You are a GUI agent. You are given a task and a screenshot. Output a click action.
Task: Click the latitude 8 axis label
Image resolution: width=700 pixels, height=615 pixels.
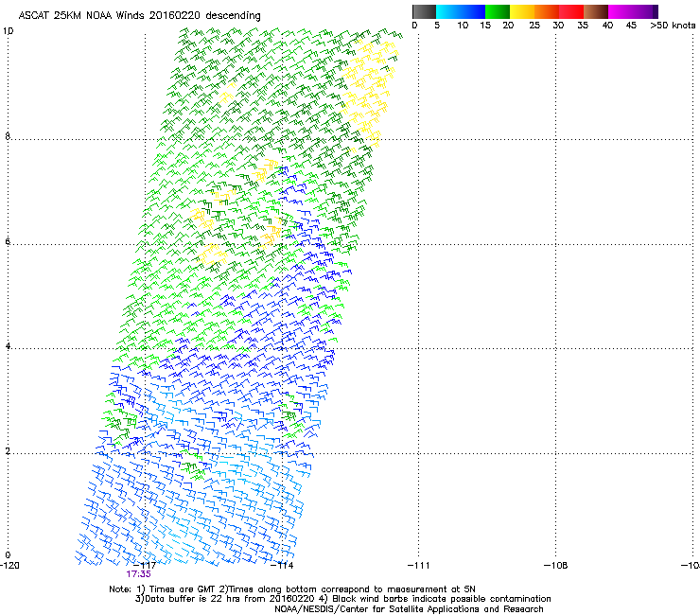pos(8,136)
